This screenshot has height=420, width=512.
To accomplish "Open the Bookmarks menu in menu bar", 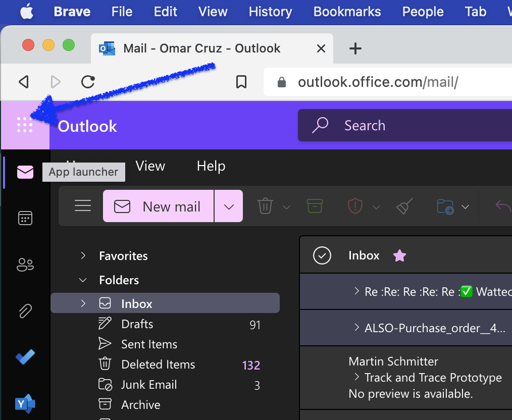I will [347, 12].
